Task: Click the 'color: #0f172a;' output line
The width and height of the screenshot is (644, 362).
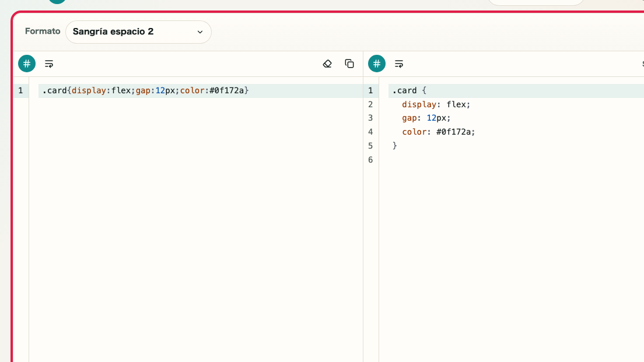Action: tap(438, 132)
